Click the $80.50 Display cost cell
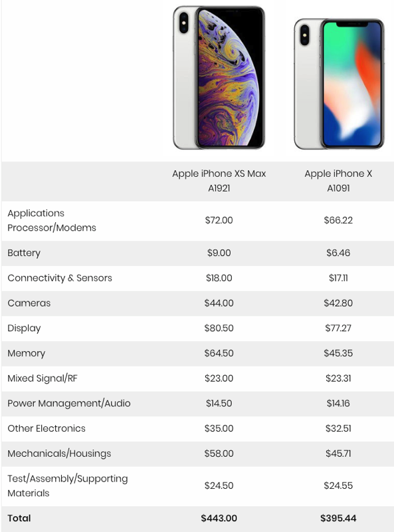Viewport: 394px width, 532px height. [219, 328]
